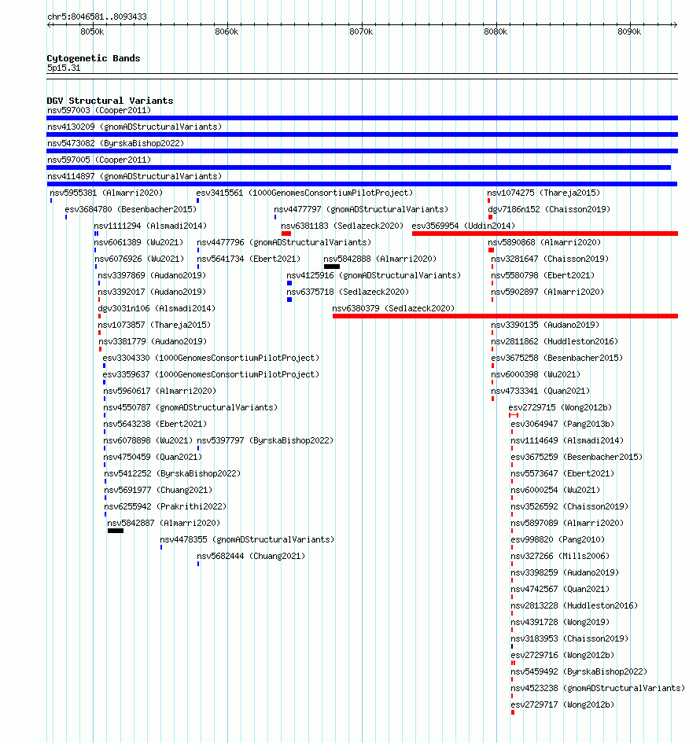Viewport: 700px width, 743px height.
Task: Open nsv1114649 (Alsmadi2014) label
Action: coord(567,440)
